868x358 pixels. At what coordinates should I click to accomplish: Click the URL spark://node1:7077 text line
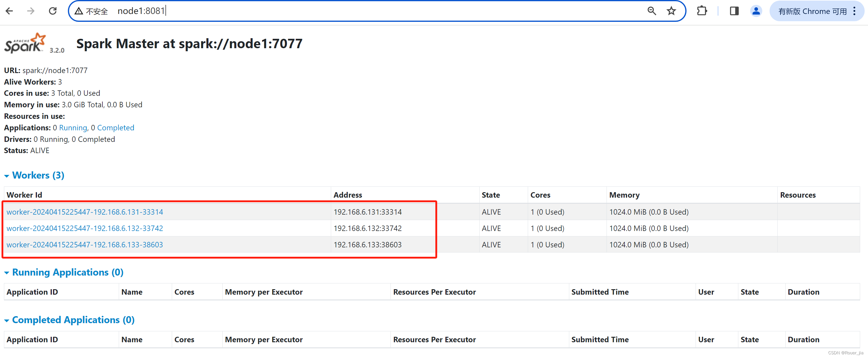tap(46, 70)
